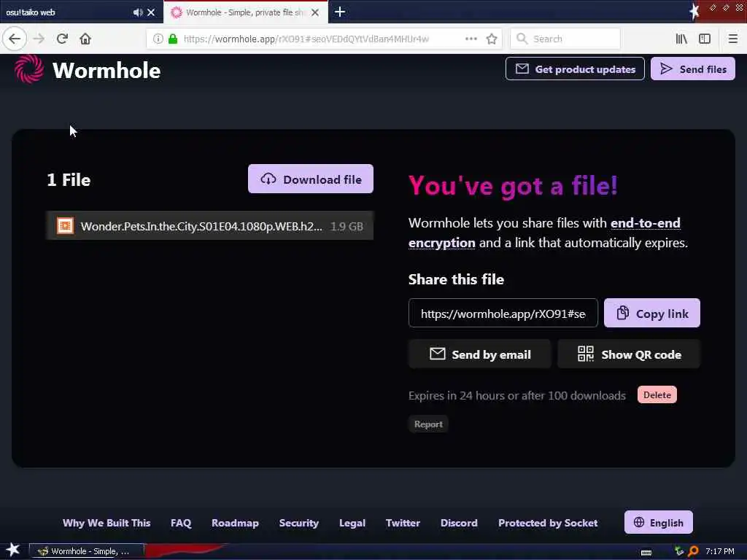
Task: Select the Wonder.Pets video file row
Action: (209, 226)
